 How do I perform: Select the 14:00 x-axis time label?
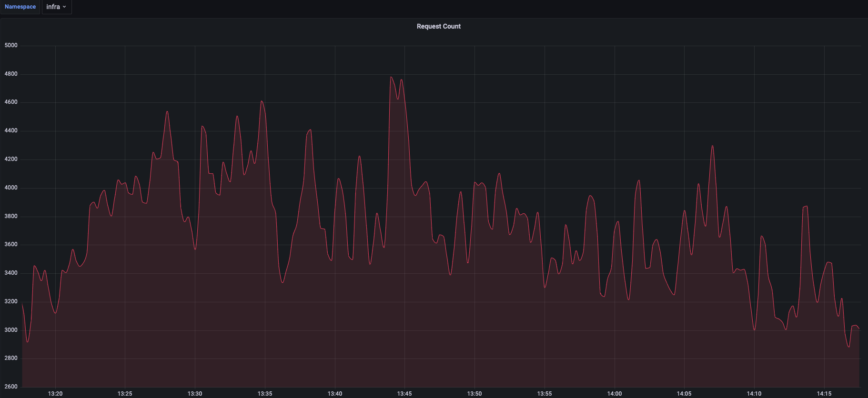click(x=615, y=394)
